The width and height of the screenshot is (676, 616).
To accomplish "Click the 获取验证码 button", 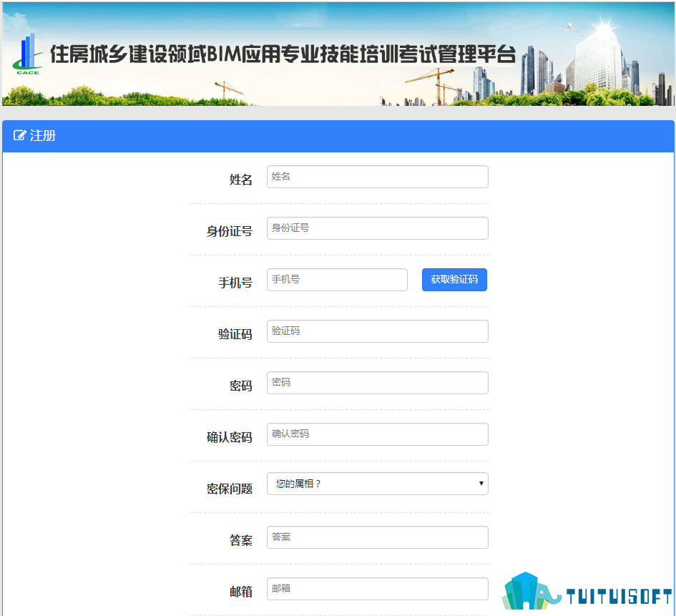I will [x=454, y=280].
